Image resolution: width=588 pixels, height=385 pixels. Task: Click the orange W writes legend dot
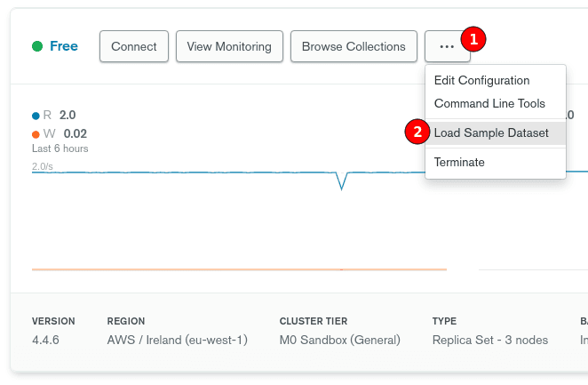pos(36,134)
